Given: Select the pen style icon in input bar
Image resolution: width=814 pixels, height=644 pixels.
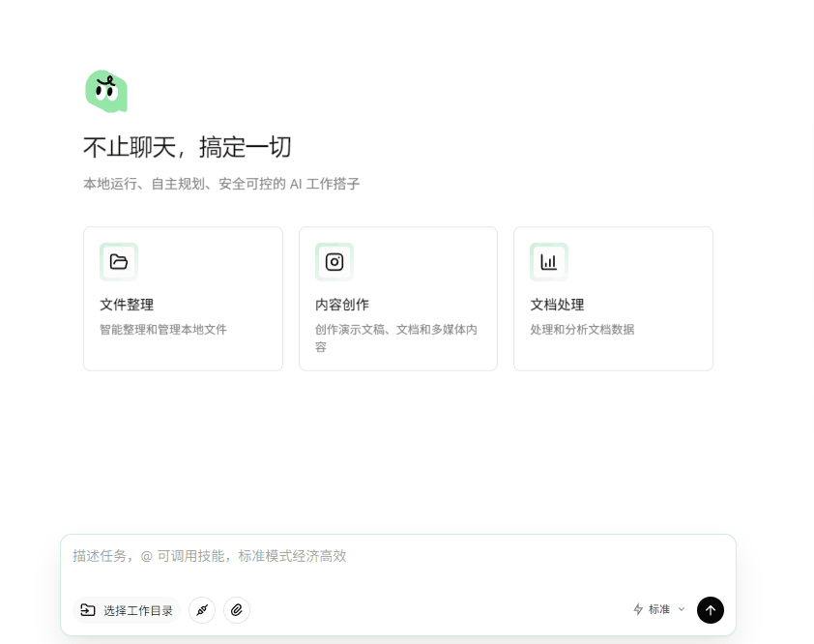Looking at the screenshot, I should [x=201, y=610].
